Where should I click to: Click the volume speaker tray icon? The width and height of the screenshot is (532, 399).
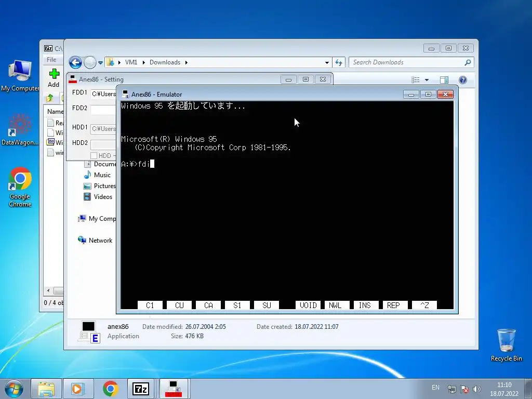click(x=476, y=389)
